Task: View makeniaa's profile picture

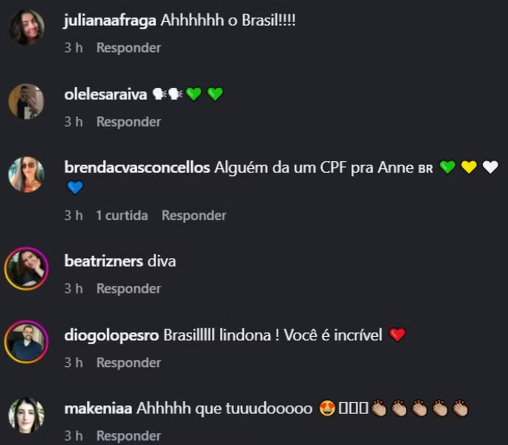Action: 26,415
